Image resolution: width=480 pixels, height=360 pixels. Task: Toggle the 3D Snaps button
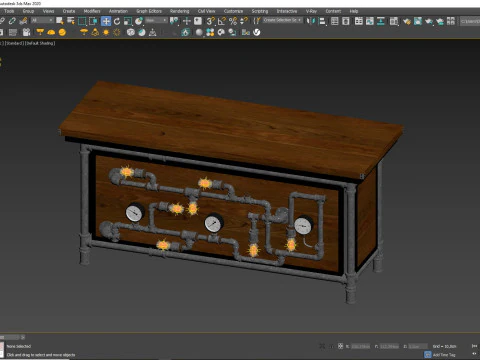pos(211,21)
